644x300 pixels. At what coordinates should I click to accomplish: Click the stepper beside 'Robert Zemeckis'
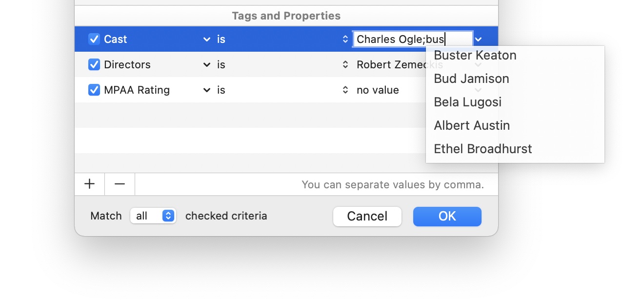[x=345, y=64]
